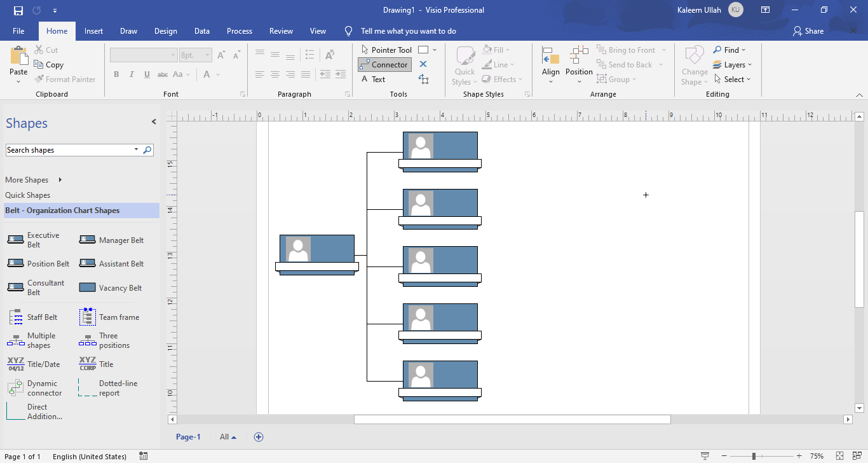The image size is (868, 463).
Task: Toggle underline formatting
Action: click(x=147, y=74)
